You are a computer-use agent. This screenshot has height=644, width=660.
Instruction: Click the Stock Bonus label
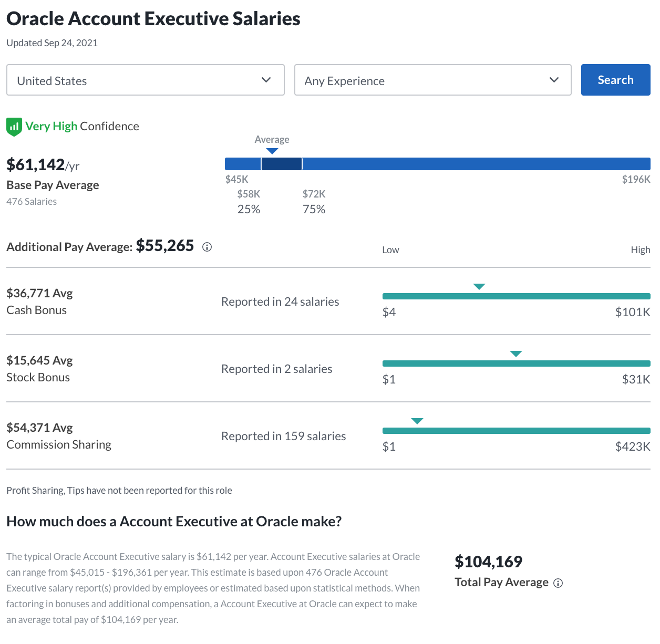(x=38, y=377)
